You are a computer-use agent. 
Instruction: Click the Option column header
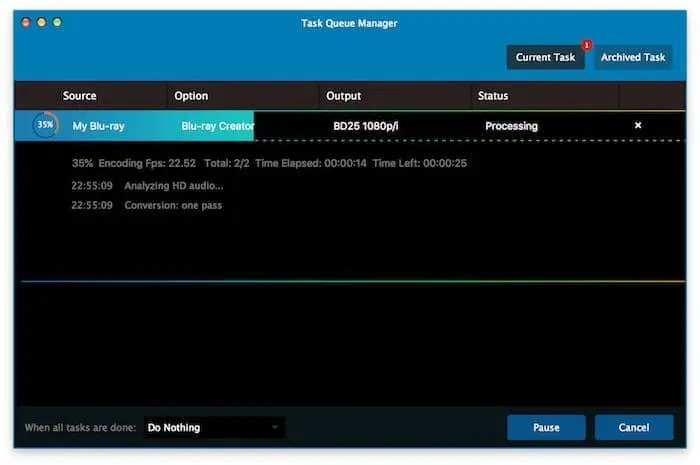coord(191,96)
